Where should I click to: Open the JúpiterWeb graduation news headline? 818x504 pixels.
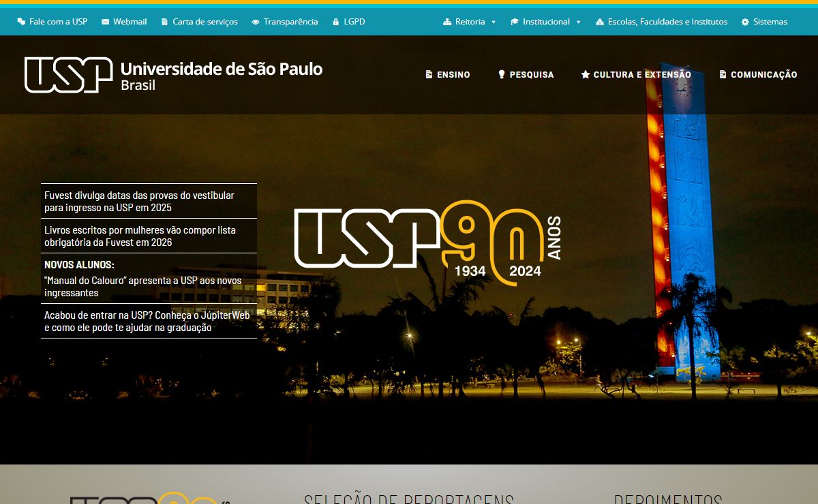[x=147, y=321]
